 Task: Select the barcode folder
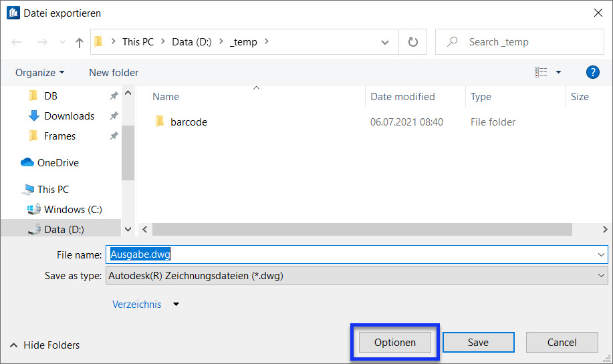(x=189, y=122)
